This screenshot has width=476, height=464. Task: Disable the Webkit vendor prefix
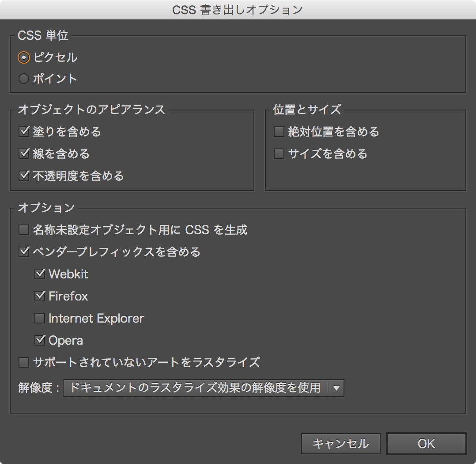[40, 274]
